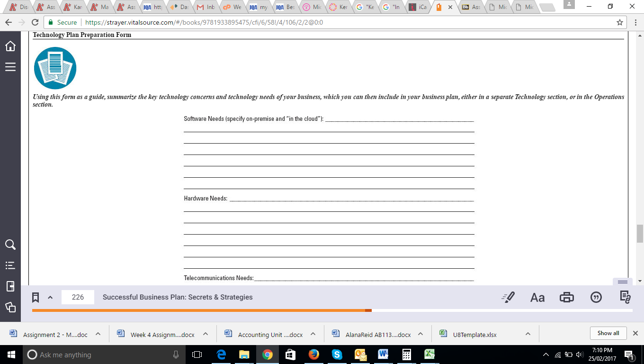Click the search magnifier icon in sidebar
The image size is (644, 364).
(10, 245)
